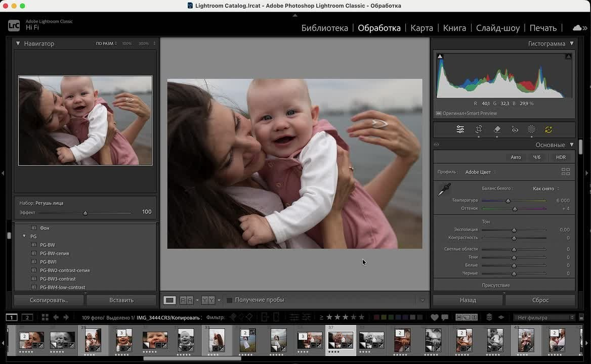Open the Masking tool
Viewport: 591px width, 364px height.
[531, 130]
